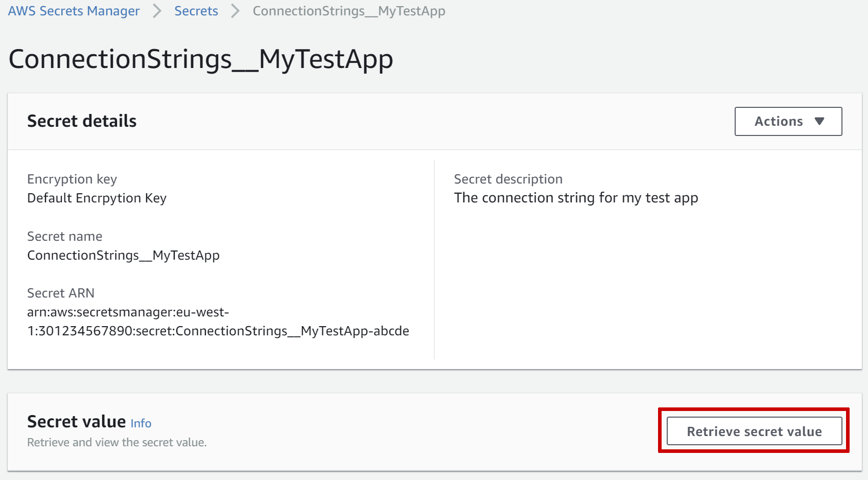Click the secret description 'The connection string for my test app'
The height and width of the screenshot is (480, 868).
pos(576,198)
